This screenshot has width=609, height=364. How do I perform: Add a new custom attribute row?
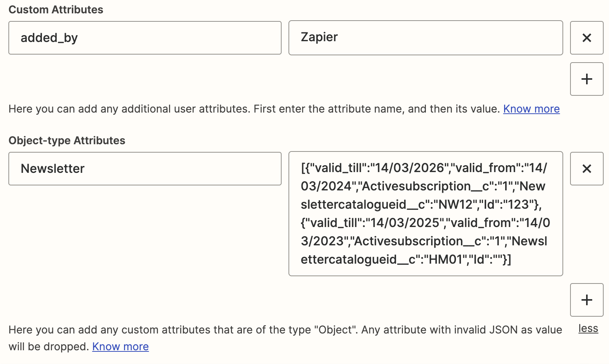(x=586, y=79)
